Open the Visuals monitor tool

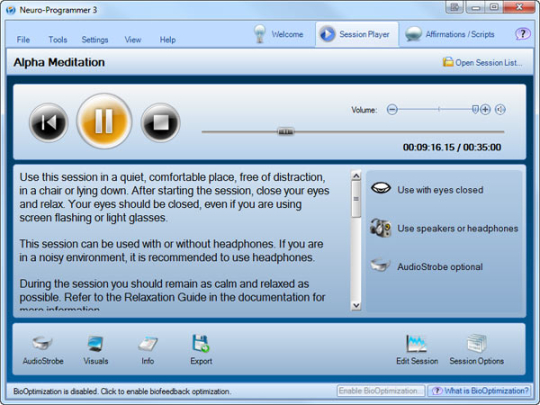96,350
